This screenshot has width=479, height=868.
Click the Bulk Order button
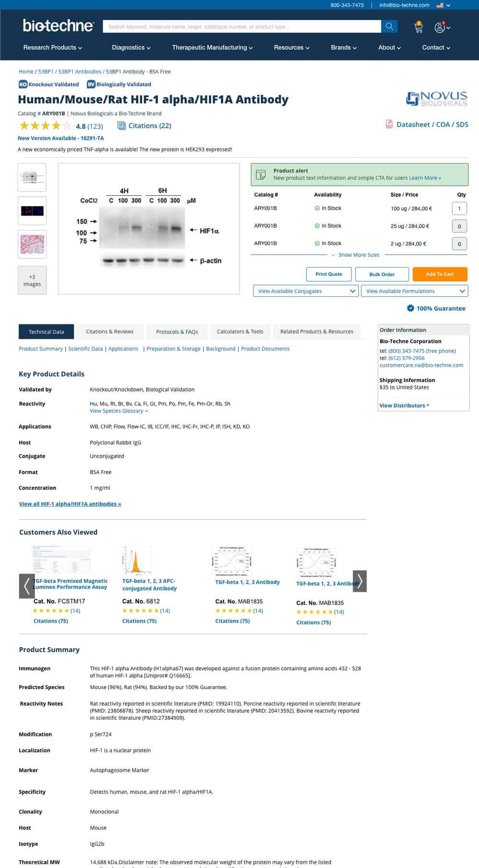tap(382, 274)
